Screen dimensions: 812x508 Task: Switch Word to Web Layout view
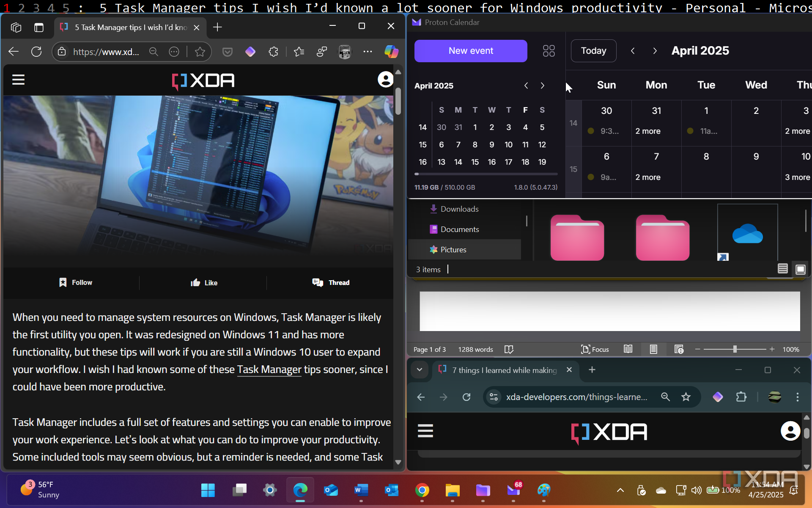[x=679, y=349]
